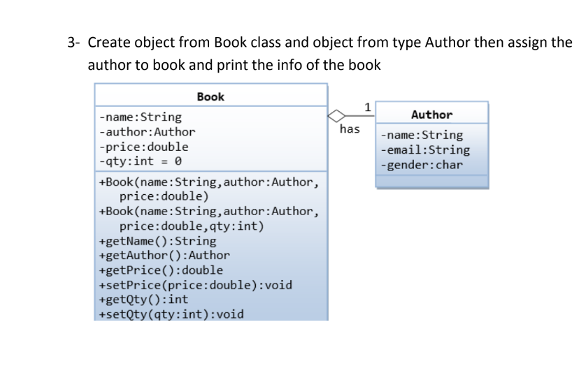The height and width of the screenshot is (373, 588).
Task: Select the '-email:String' attribute
Action: [425, 150]
